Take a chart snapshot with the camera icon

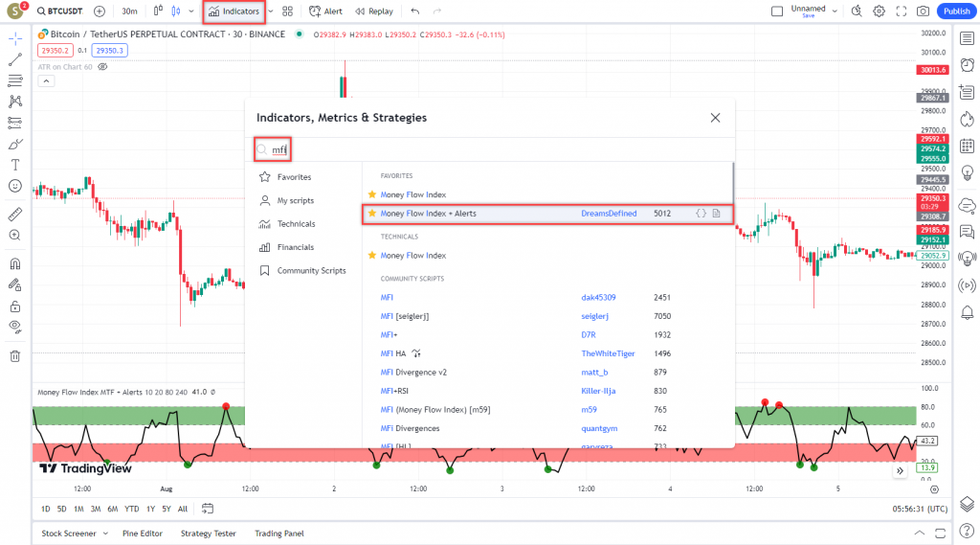point(923,11)
